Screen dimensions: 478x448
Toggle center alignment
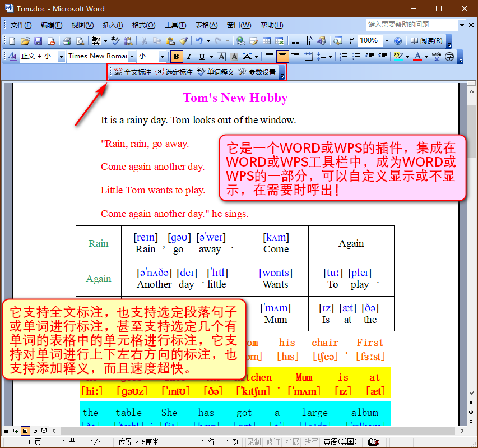click(x=282, y=57)
